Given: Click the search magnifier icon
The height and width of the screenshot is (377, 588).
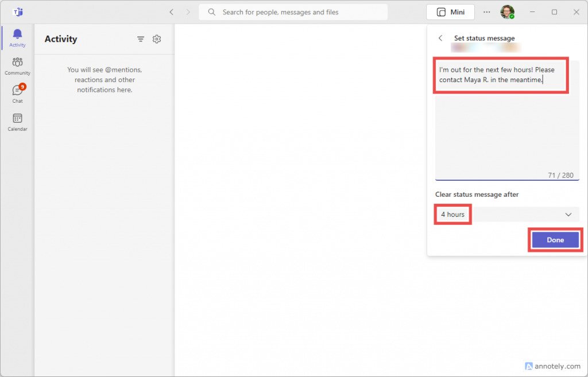Looking at the screenshot, I should coord(212,12).
